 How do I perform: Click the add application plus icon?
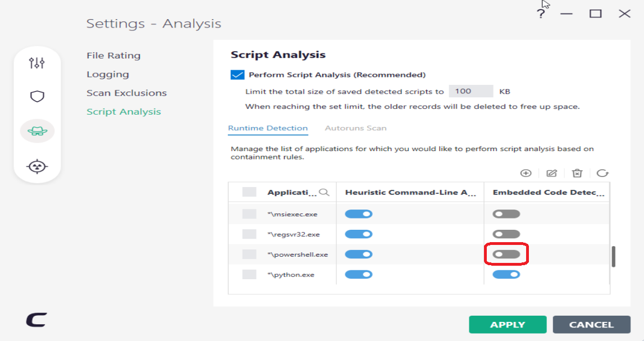[x=526, y=174]
